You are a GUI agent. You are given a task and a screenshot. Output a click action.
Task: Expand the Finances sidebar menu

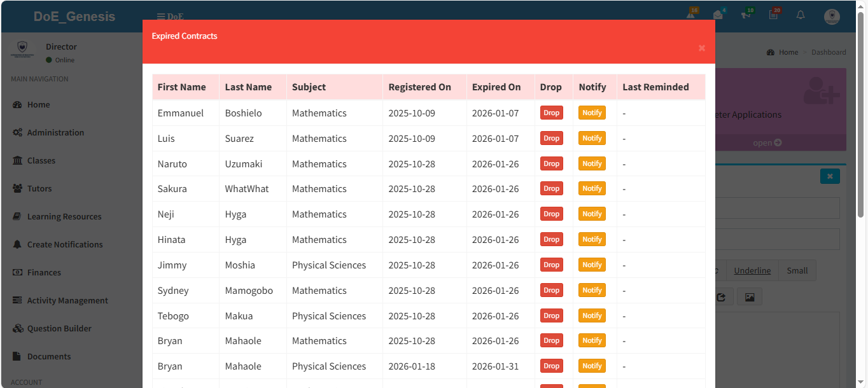pyautogui.click(x=44, y=272)
